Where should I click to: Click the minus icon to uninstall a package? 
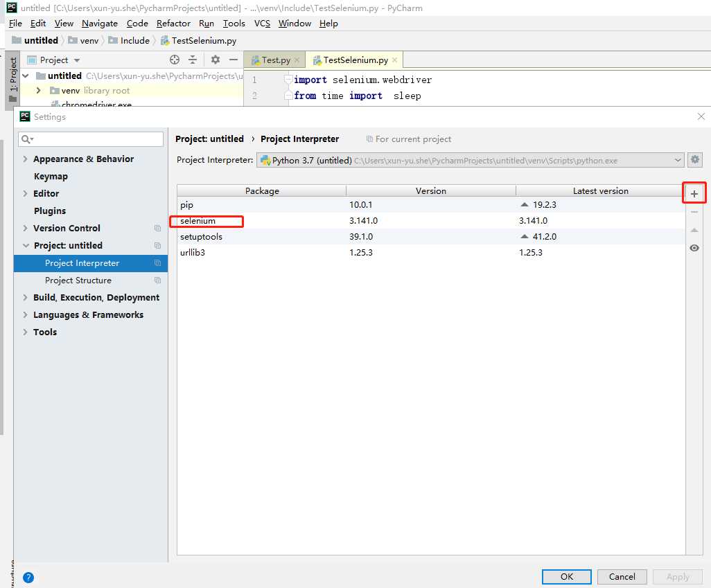coord(694,212)
